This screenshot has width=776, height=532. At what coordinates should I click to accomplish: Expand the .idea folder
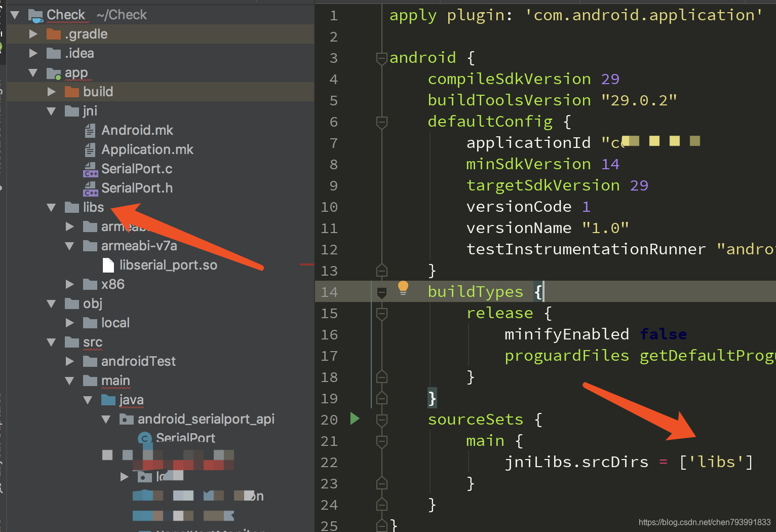click(x=33, y=53)
